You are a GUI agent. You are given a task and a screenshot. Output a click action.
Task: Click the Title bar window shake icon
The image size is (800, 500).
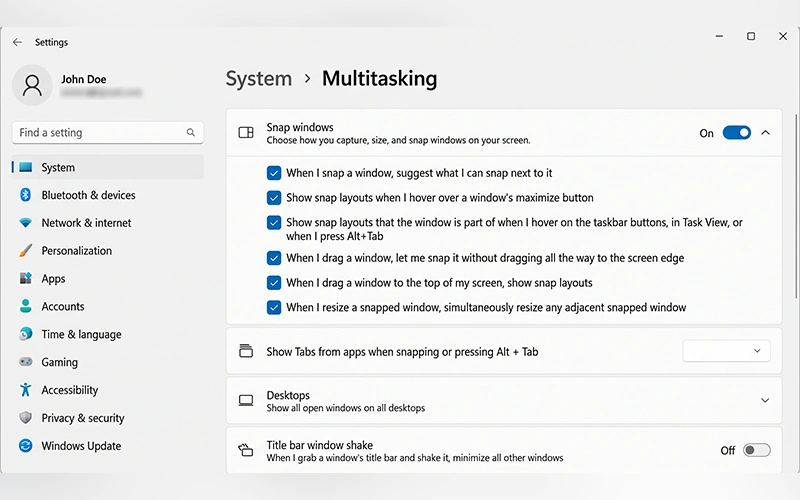[x=246, y=450]
